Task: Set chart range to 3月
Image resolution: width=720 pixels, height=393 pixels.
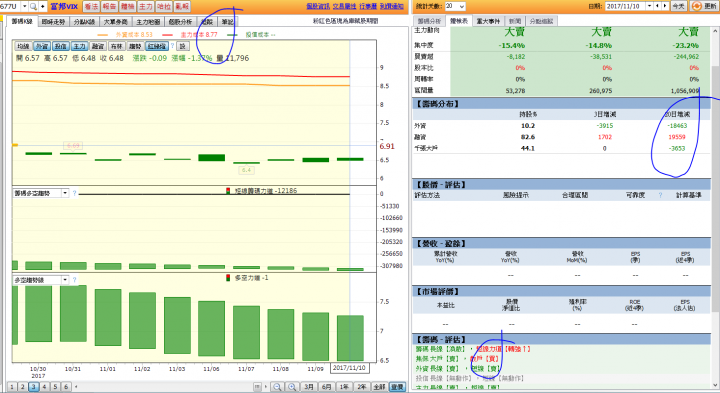Action: click(309, 387)
